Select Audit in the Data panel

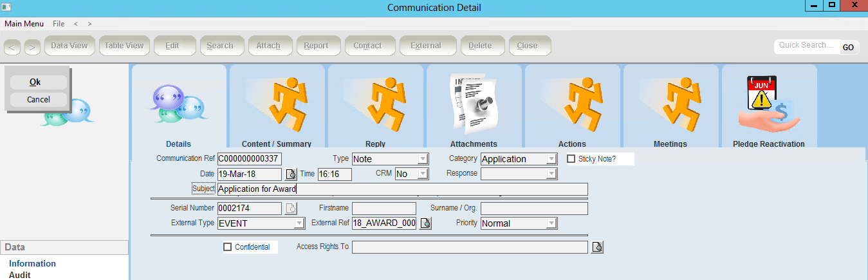pos(20,275)
